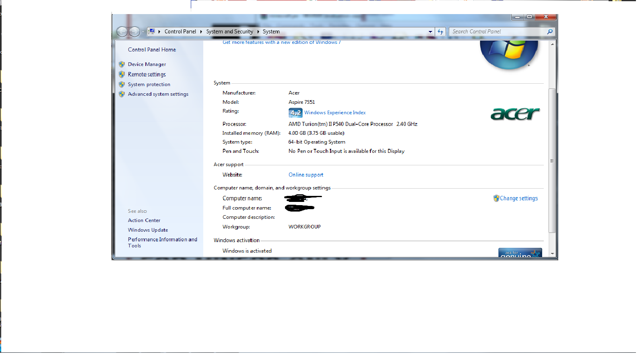644x362 pixels.
Task: Click the shield icon beside System protection
Action: point(122,84)
